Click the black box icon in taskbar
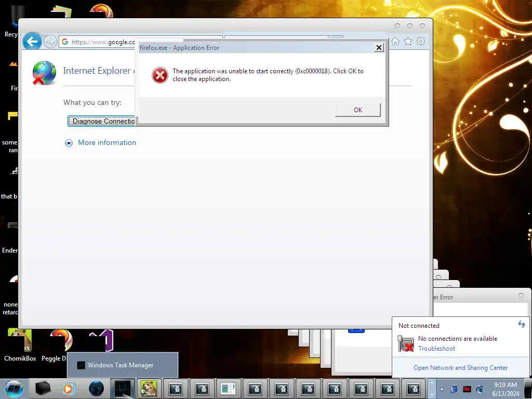 43,389
